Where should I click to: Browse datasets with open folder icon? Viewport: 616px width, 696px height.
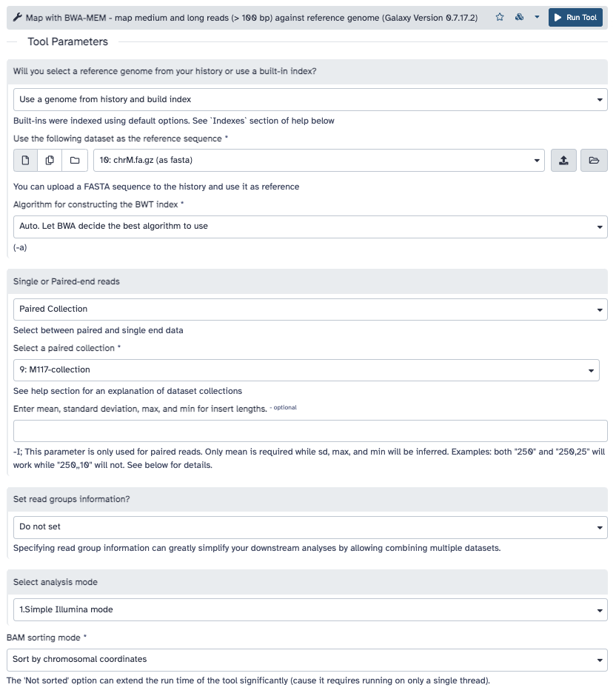point(594,160)
